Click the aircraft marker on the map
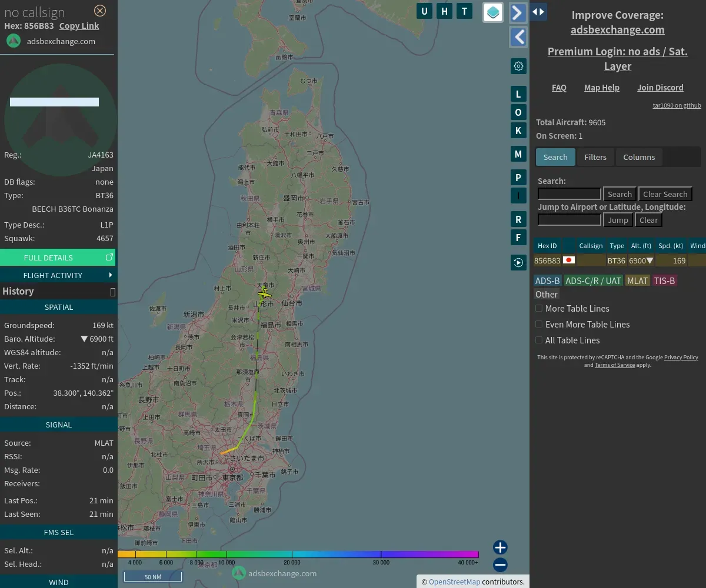 click(264, 293)
